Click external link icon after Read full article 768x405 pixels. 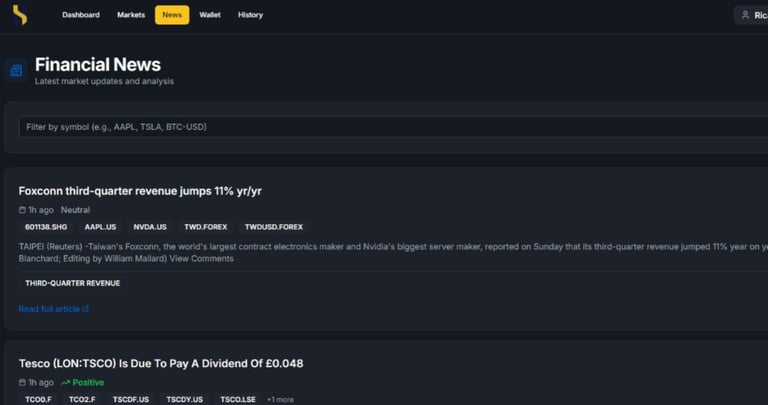point(86,309)
